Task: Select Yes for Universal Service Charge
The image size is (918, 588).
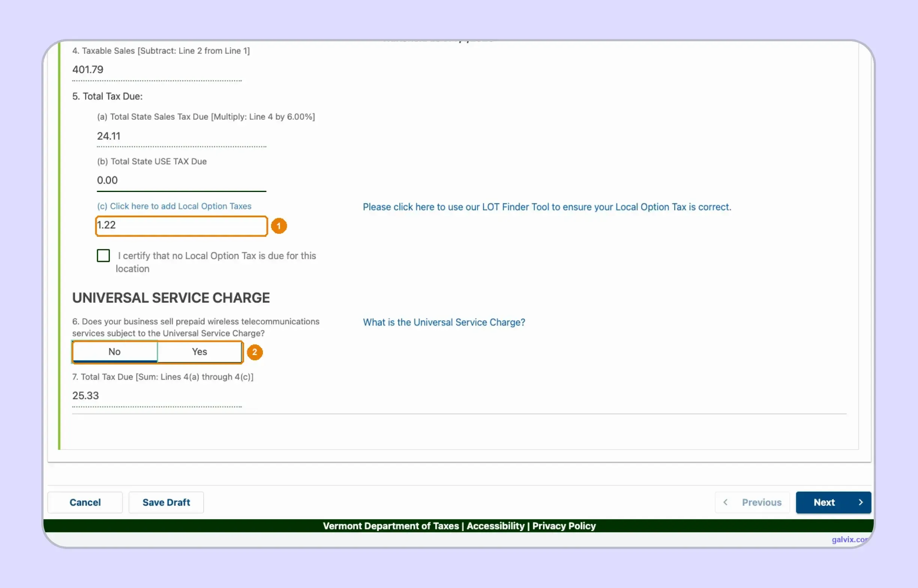Action: tap(199, 352)
